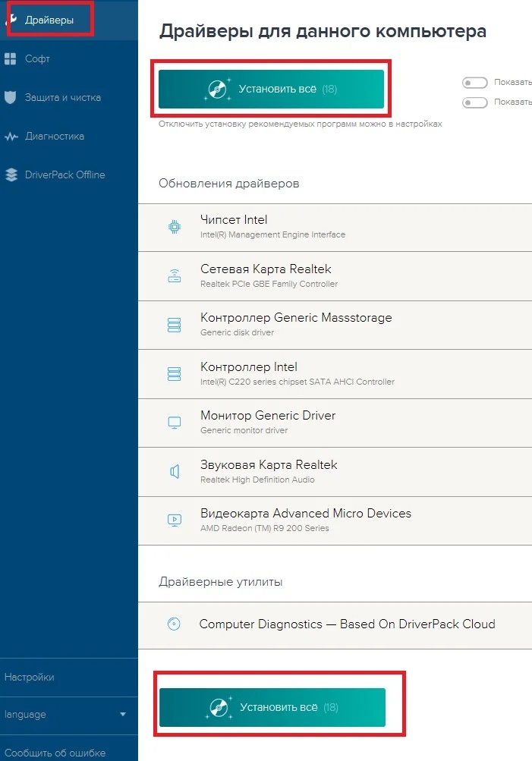Toggle the first Показать switch
Viewport: 532px width, 761px height.
(x=475, y=83)
